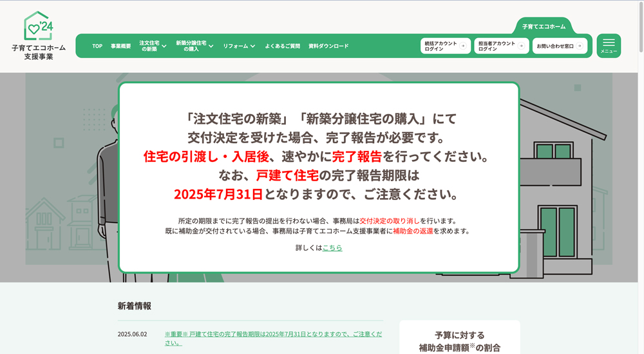Open よくあるご質問 menu item
This screenshot has width=644, height=354.
(x=282, y=46)
